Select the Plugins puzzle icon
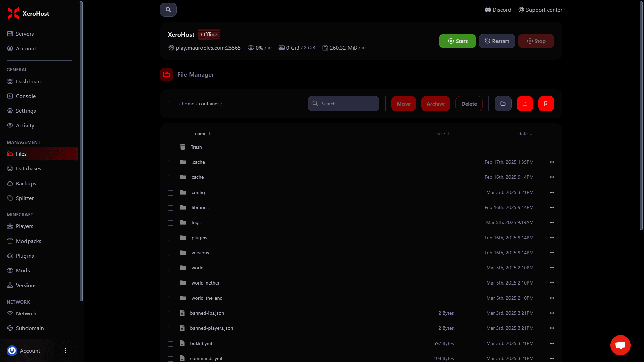 click(10, 256)
